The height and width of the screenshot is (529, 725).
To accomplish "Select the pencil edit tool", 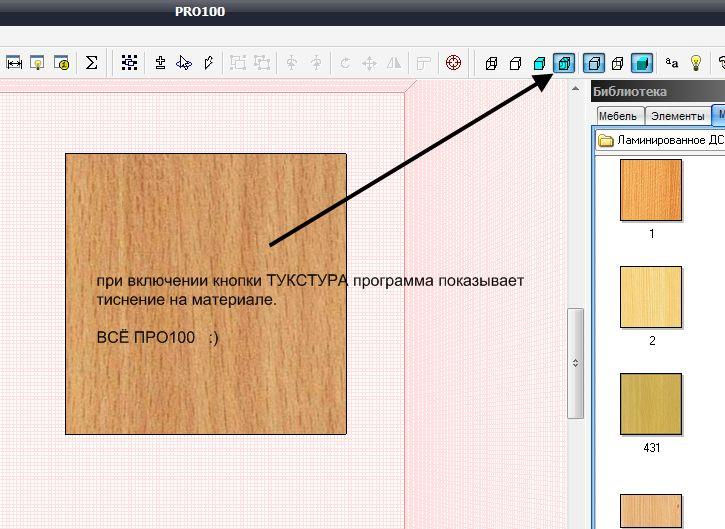I will 209,62.
